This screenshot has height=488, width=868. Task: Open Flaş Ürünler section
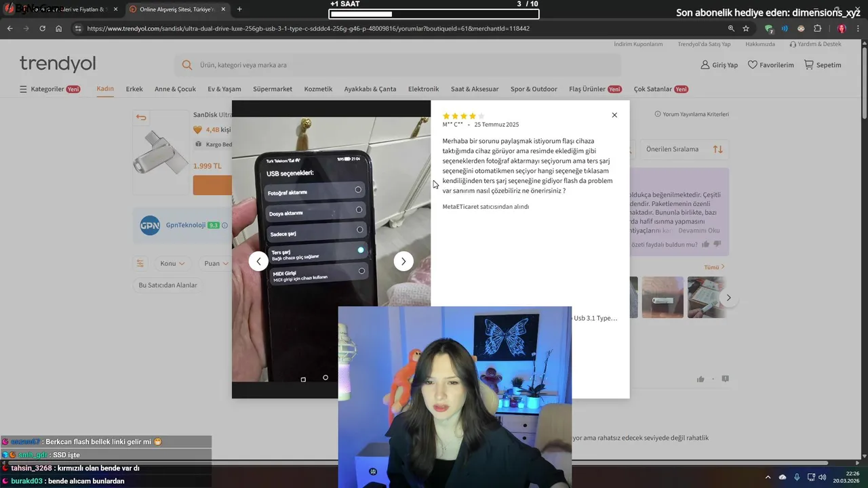pos(595,89)
